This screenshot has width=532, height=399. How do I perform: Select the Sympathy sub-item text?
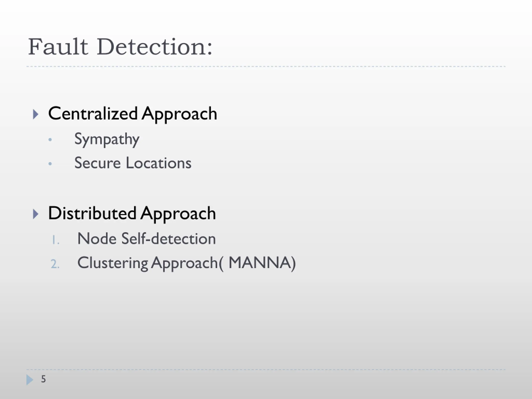pos(107,139)
